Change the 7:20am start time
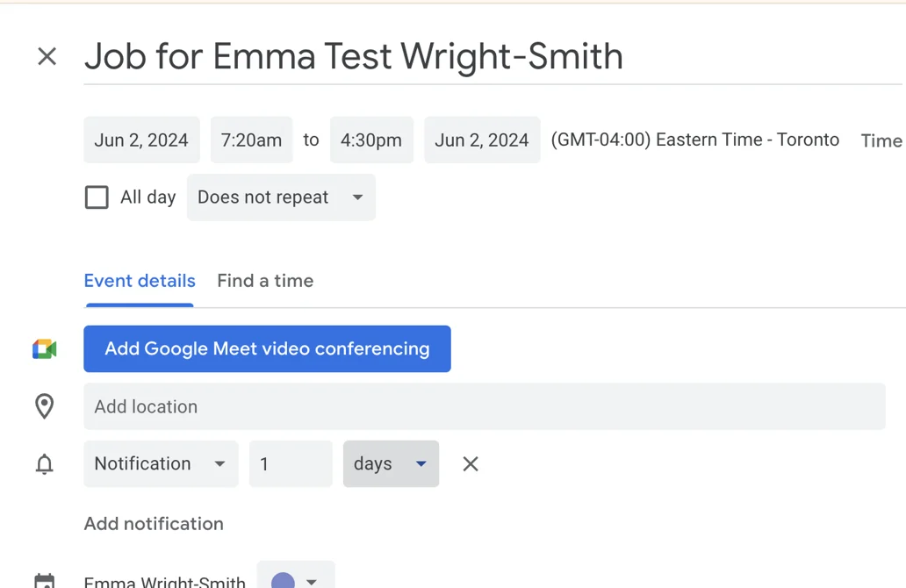 pyautogui.click(x=251, y=140)
